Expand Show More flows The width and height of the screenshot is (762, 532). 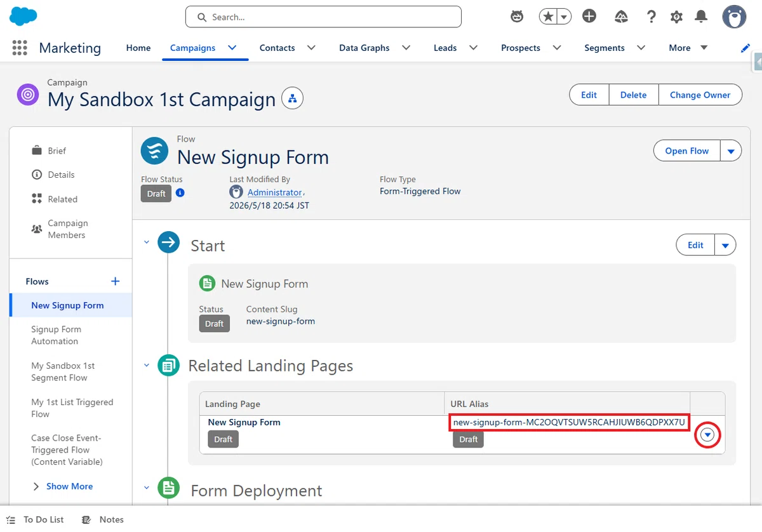tap(63, 486)
